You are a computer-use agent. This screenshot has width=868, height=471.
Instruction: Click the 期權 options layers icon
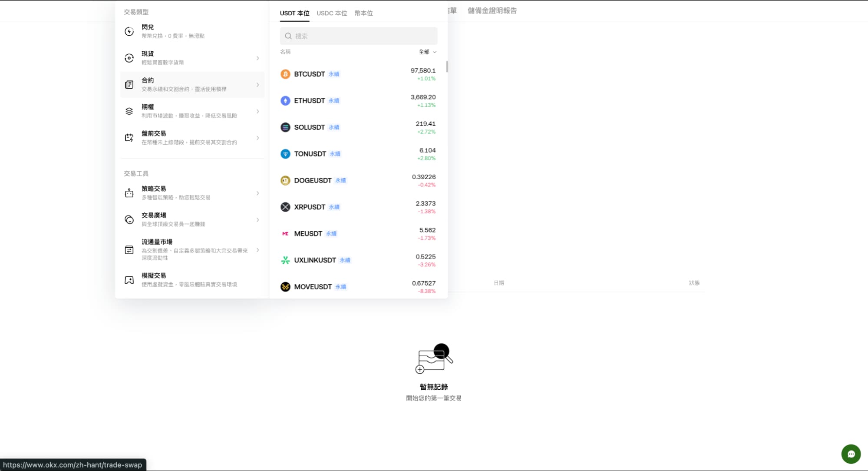pyautogui.click(x=129, y=111)
